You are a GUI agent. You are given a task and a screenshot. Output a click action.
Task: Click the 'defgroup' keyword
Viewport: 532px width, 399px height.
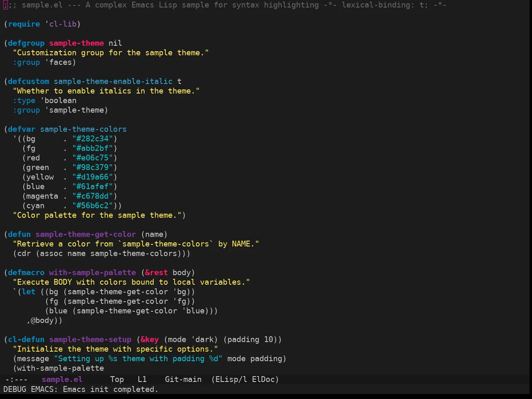coord(26,43)
